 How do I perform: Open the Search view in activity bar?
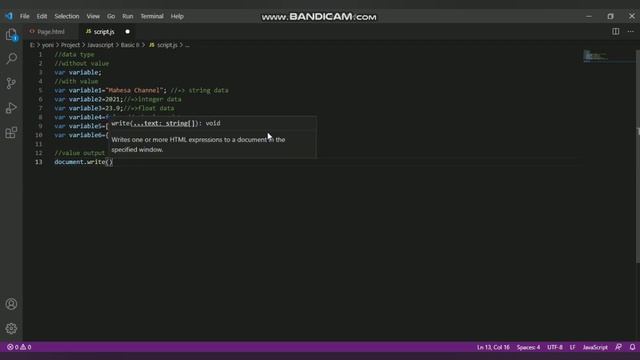point(11,58)
